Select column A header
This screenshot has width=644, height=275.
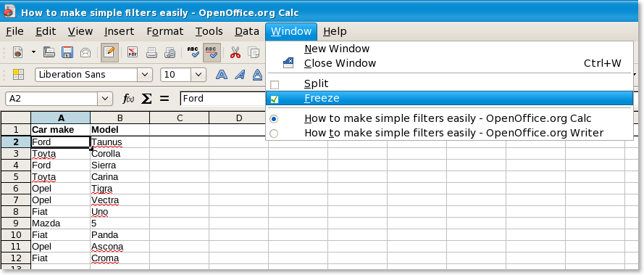[x=61, y=118]
